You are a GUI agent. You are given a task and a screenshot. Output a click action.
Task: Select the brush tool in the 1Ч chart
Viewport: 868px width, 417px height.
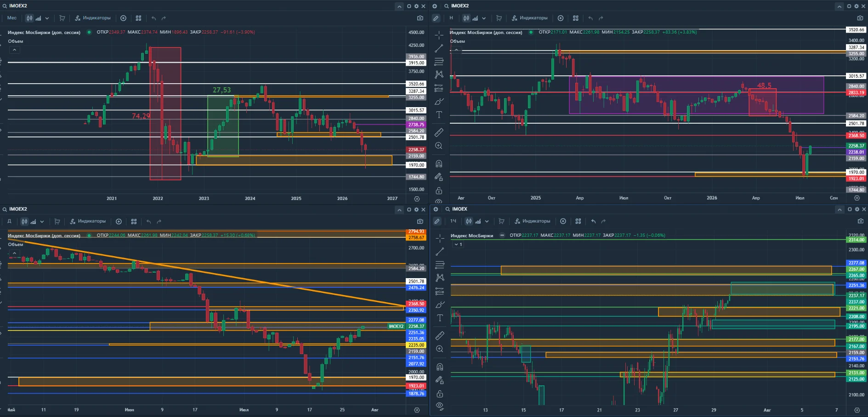pos(440,304)
